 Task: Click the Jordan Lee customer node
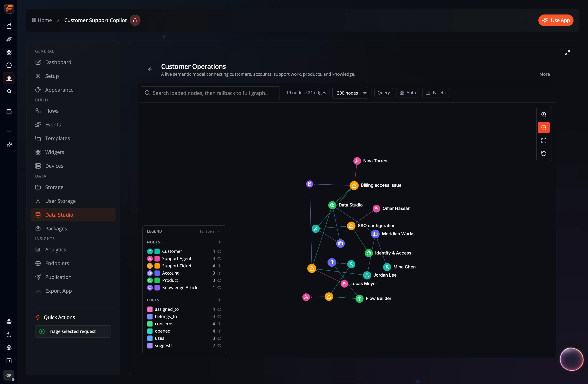(367, 275)
